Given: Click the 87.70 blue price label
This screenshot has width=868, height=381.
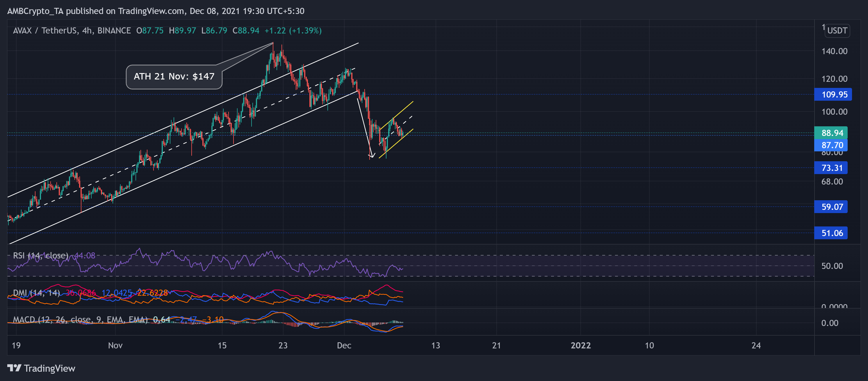Looking at the screenshot, I should coord(832,145).
